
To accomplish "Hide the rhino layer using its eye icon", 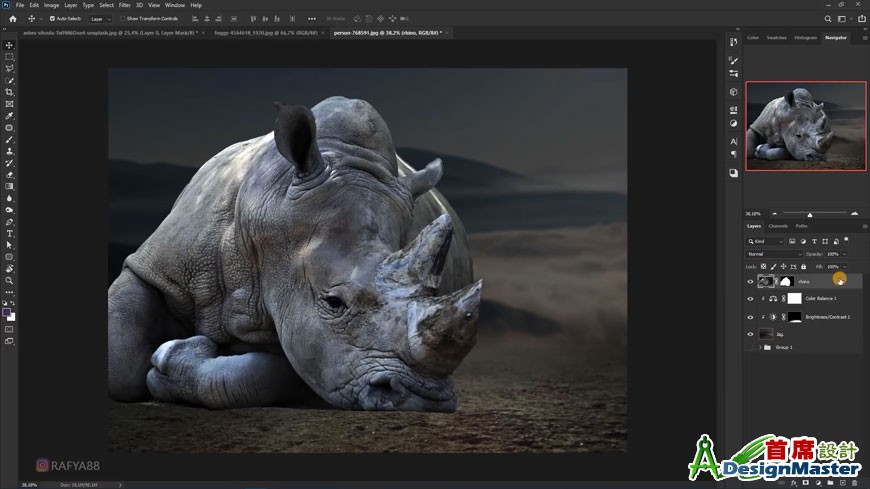I will (x=750, y=281).
